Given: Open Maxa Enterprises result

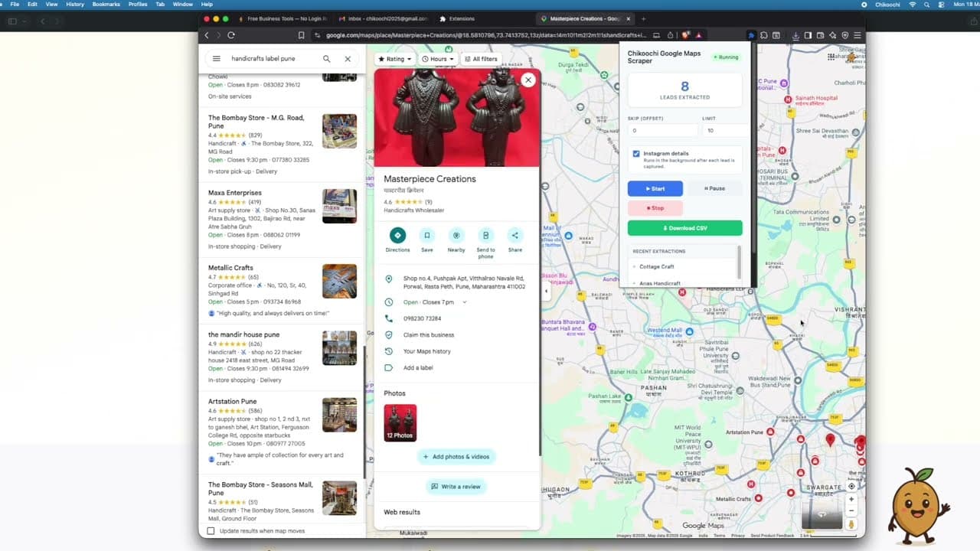Looking at the screenshot, I should click(282, 220).
